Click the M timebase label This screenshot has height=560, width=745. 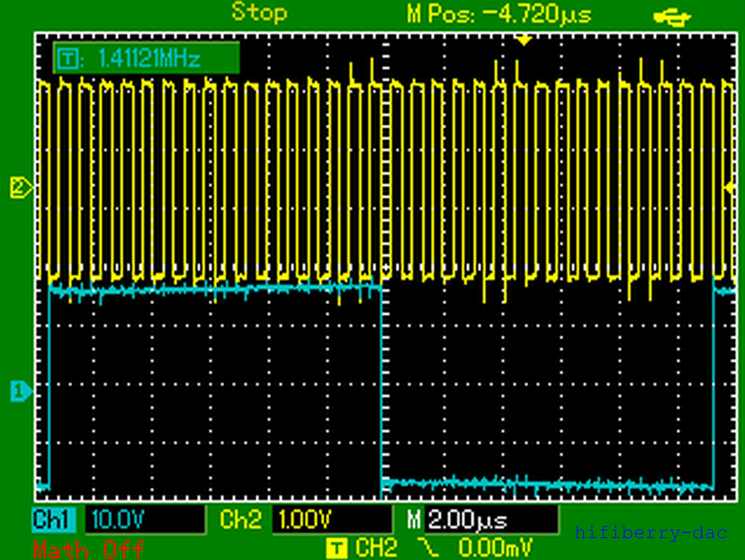click(414, 520)
